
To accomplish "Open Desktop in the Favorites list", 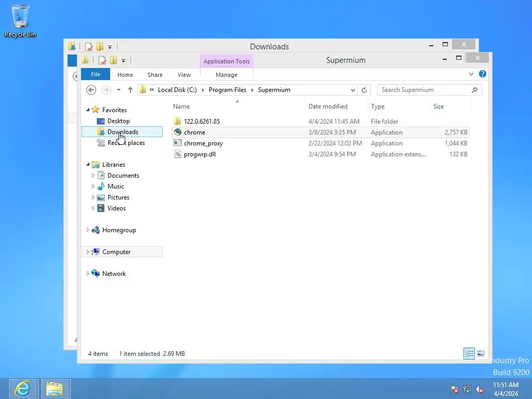I will pyautogui.click(x=118, y=121).
